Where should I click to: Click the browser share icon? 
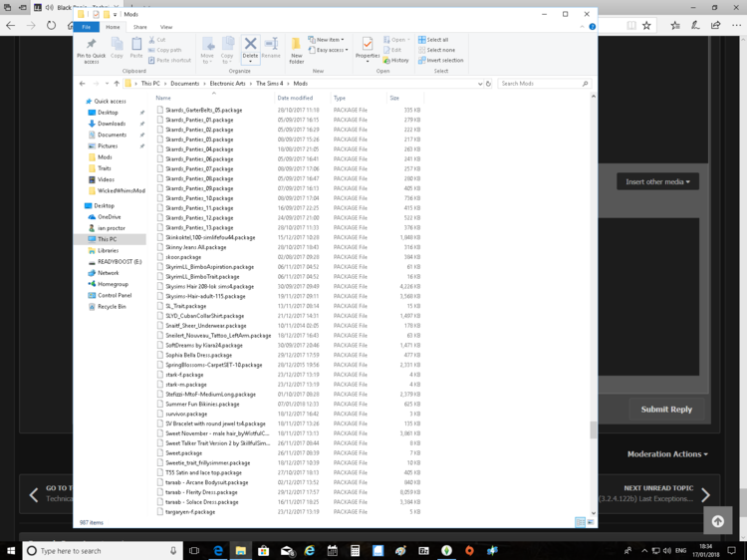point(715,25)
